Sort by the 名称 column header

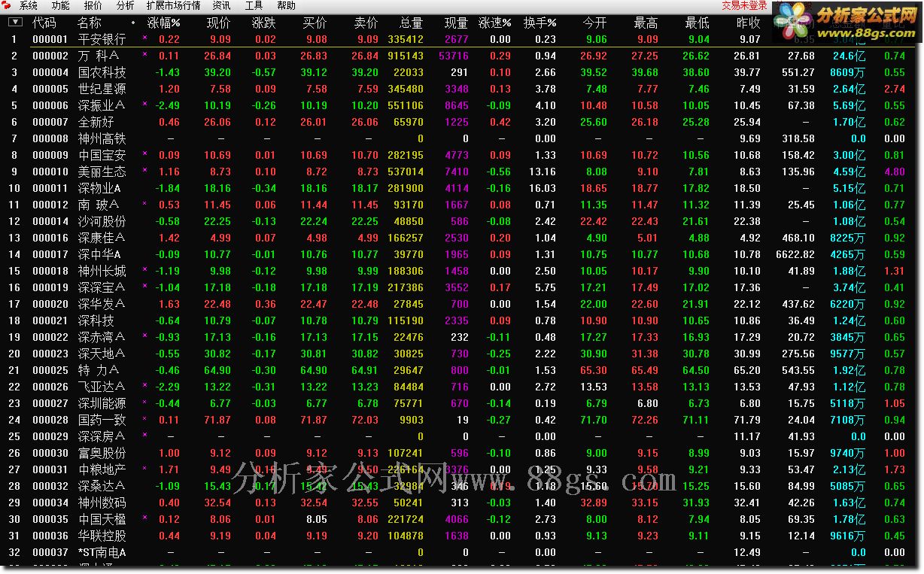(x=90, y=23)
